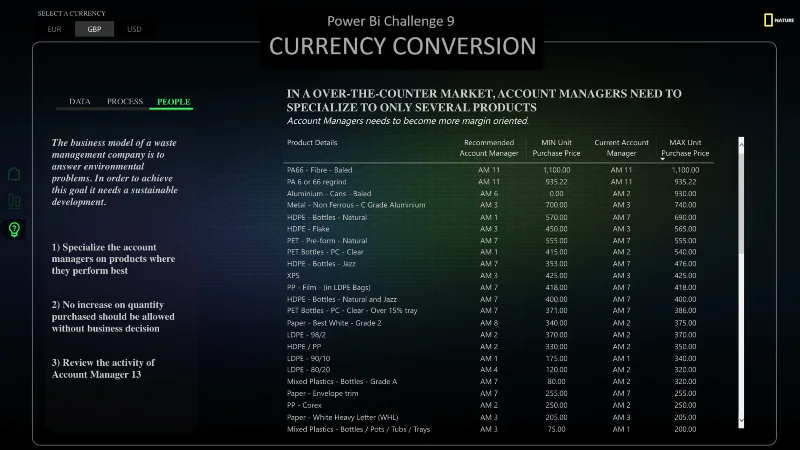Image resolution: width=800 pixels, height=450 pixels.
Task: Select HDPE - Bottles - Jazz row
Action: [498, 264]
